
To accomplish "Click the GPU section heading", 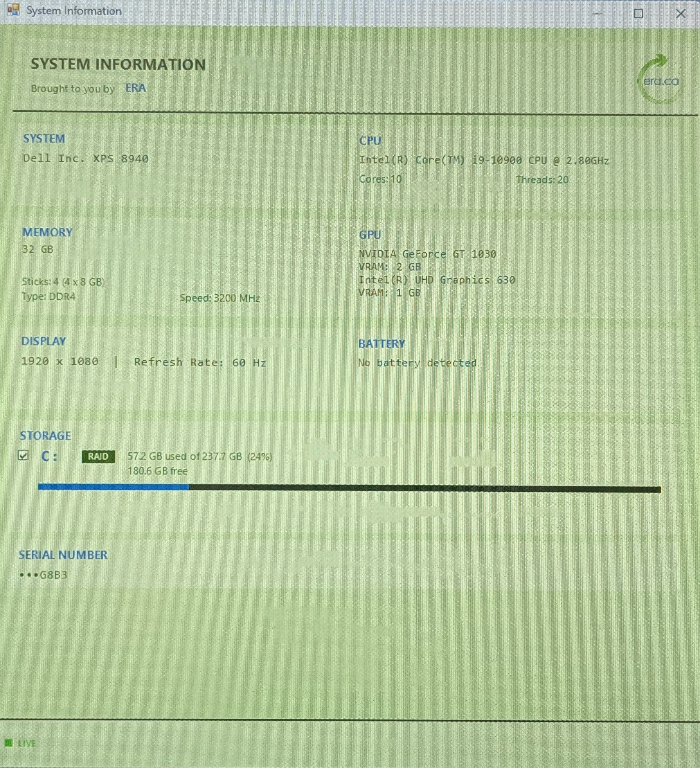I will (370, 235).
